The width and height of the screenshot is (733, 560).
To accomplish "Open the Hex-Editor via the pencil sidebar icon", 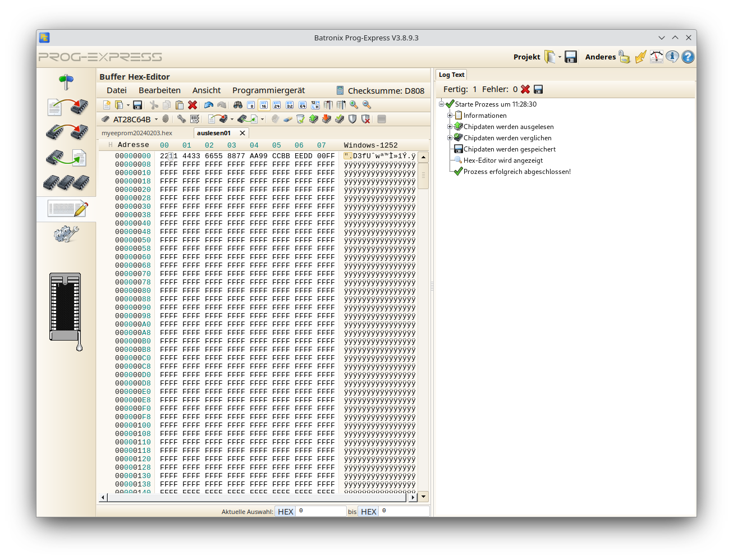I will pyautogui.click(x=66, y=208).
